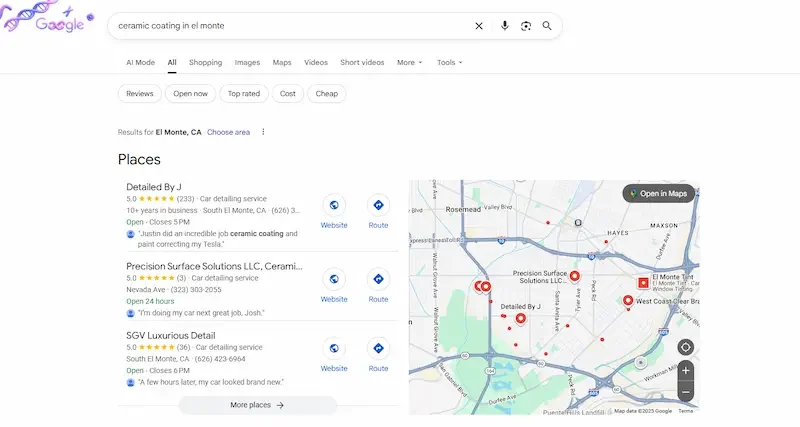The width and height of the screenshot is (800, 427).
Task: Click the Google doodle logo
Action: 47,18
